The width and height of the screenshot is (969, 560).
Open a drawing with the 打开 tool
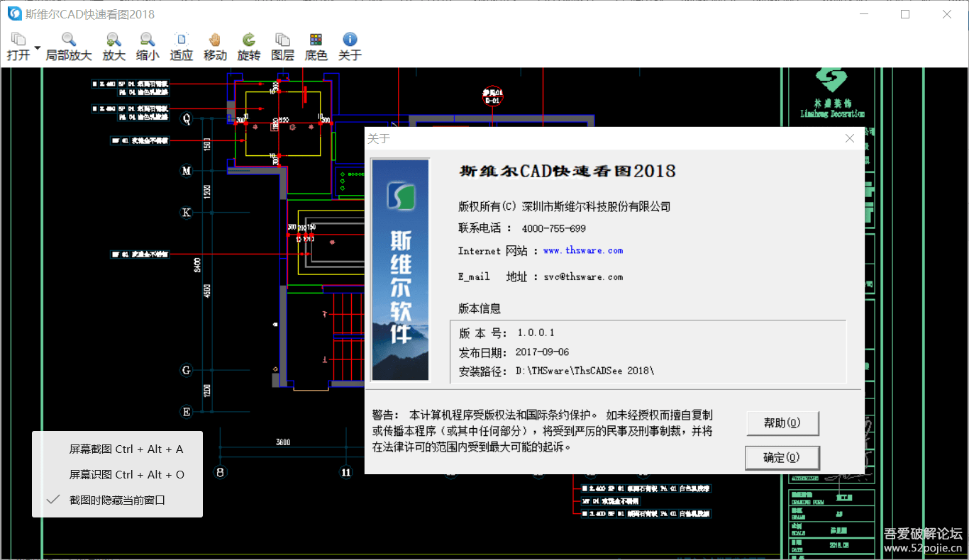point(18,47)
